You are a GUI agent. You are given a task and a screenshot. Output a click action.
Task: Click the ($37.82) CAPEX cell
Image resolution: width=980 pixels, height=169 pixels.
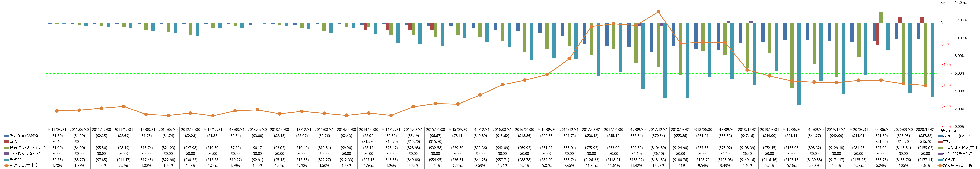coord(926,136)
